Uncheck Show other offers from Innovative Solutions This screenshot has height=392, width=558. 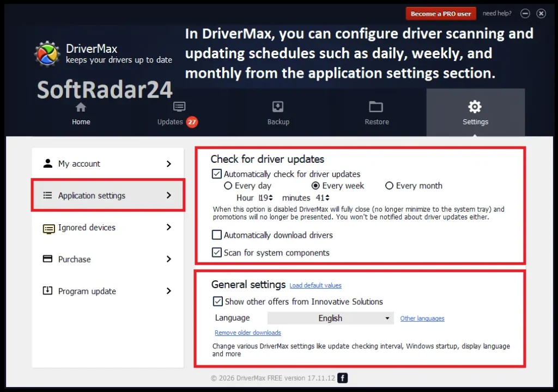218,301
